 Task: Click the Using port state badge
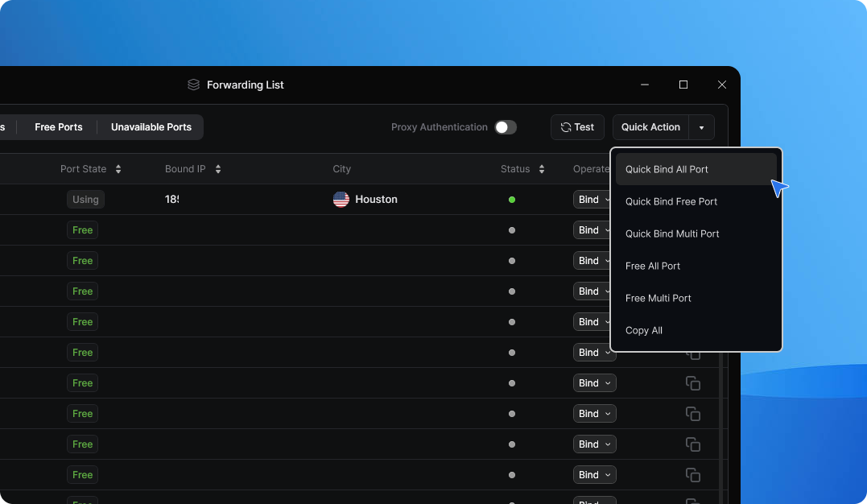point(85,200)
